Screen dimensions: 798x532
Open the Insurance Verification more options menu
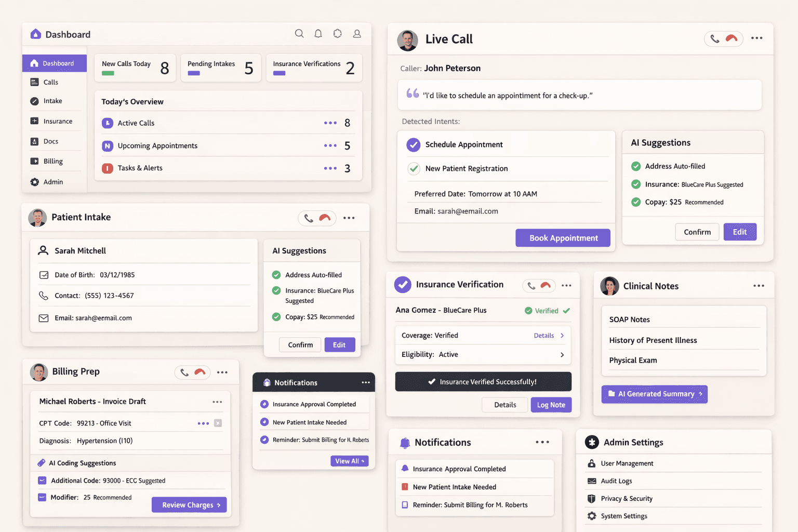(x=567, y=285)
